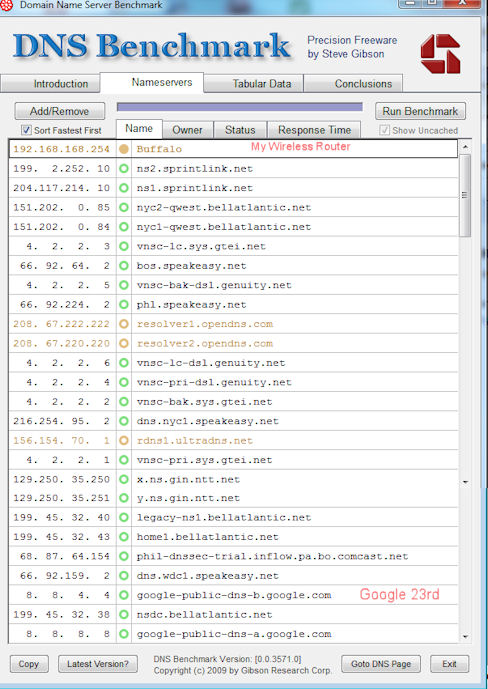
Task: Click the Latest Version? button
Action: click(x=98, y=664)
